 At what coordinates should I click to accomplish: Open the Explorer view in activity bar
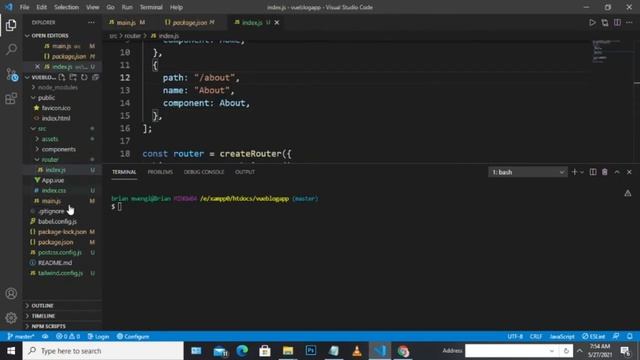(x=11, y=25)
